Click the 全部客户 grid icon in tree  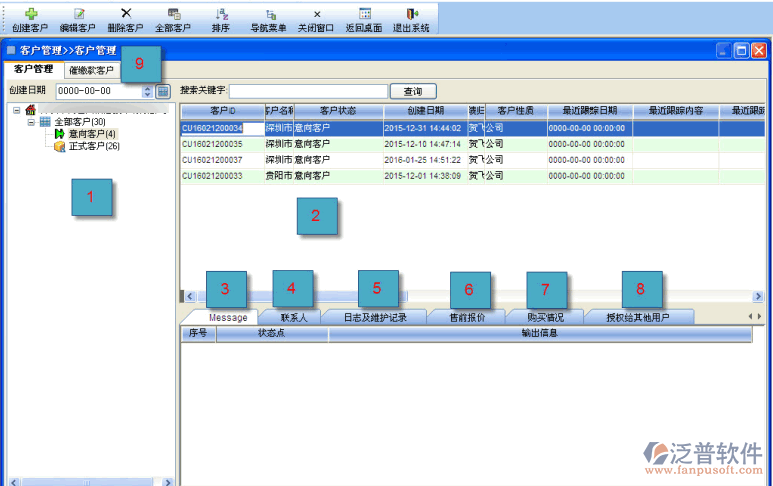pos(45,122)
